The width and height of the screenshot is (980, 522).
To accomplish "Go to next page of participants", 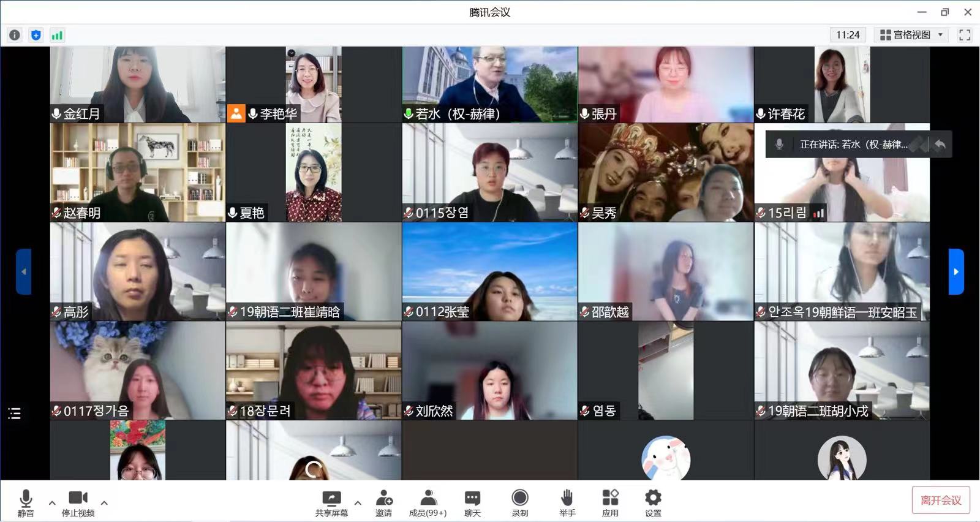I will [x=956, y=271].
